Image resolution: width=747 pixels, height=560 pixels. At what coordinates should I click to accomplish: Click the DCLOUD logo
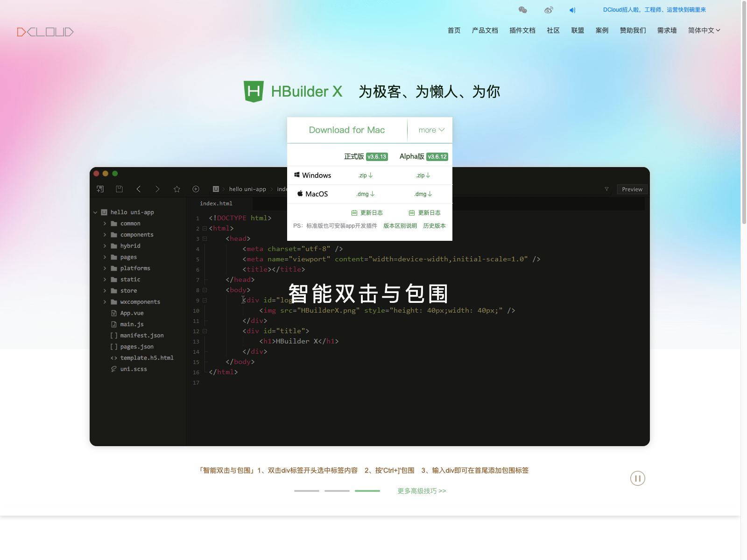pyautogui.click(x=45, y=32)
